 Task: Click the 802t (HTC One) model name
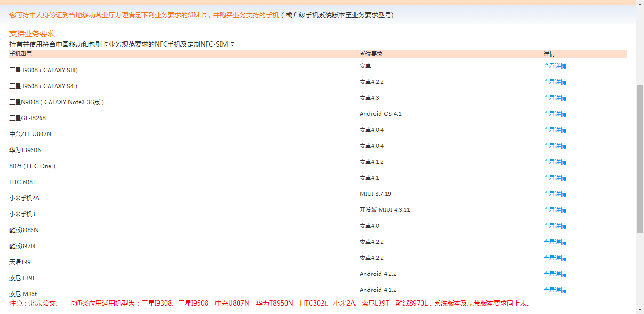point(33,166)
